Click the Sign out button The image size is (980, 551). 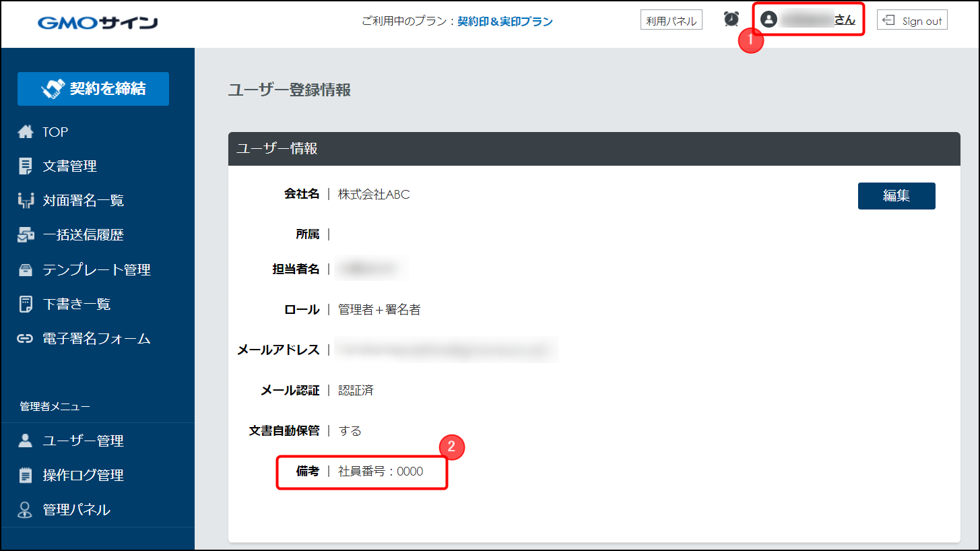[912, 20]
